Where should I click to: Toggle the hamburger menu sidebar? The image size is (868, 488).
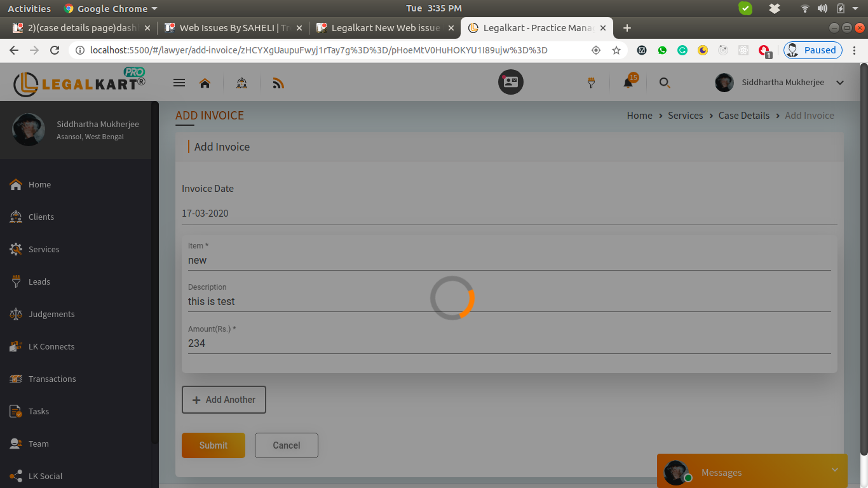click(179, 83)
